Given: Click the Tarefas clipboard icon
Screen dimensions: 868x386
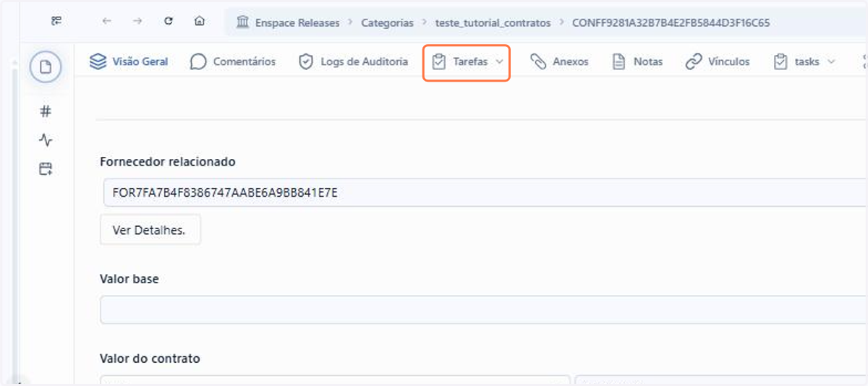Looking at the screenshot, I should click(438, 62).
